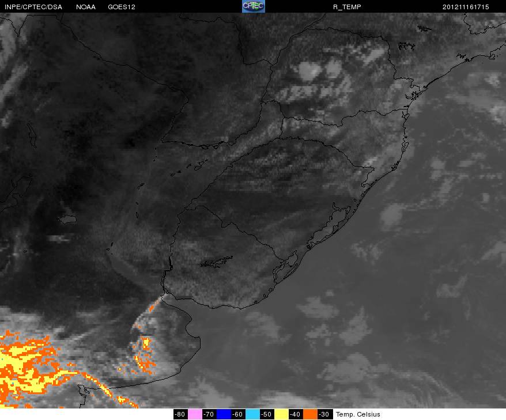Click the GOES12 satellite label
This screenshot has height=420, width=506.
point(122,7)
